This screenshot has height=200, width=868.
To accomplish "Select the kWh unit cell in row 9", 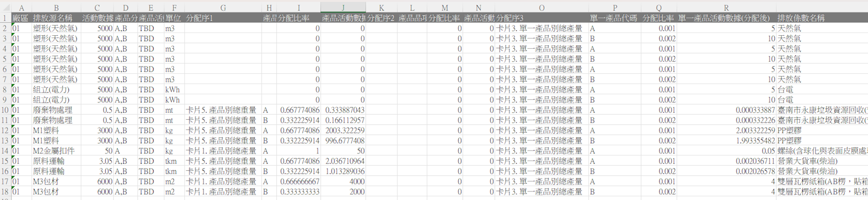I will (174, 100).
